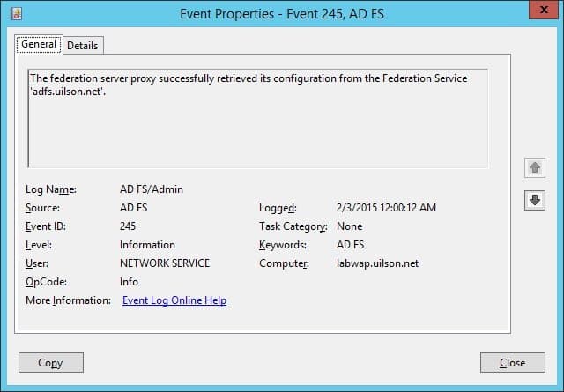Click the down arrow next event button
Viewport: 564px width, 392px height.
click(535, 200)
